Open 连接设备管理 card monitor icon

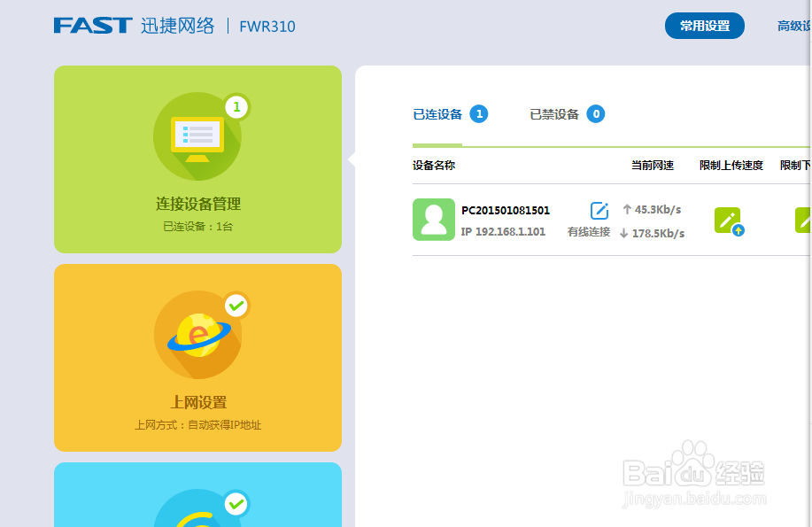tap(197, 136)
